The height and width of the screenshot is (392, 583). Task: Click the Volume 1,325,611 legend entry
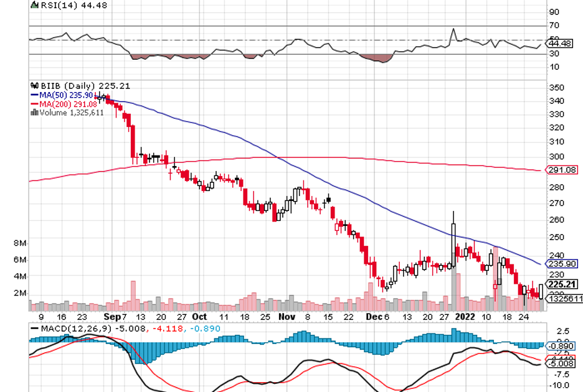70,113
